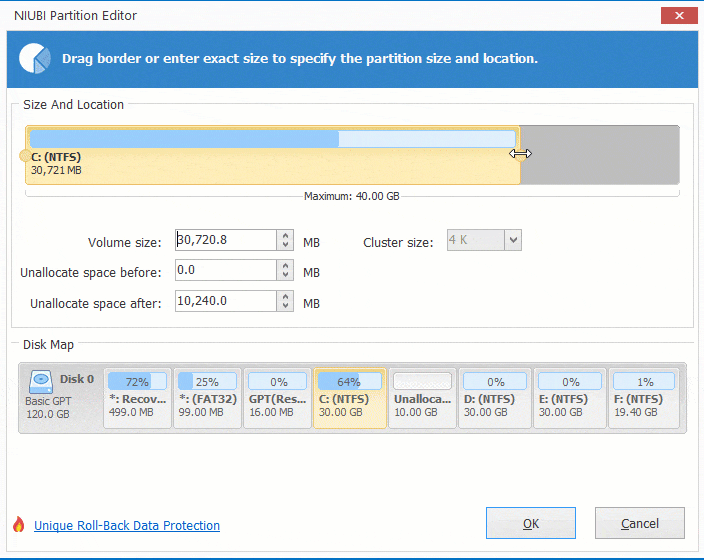Click the Disk Map group title
Screen dimensions: 704x560
coord(48,344)
